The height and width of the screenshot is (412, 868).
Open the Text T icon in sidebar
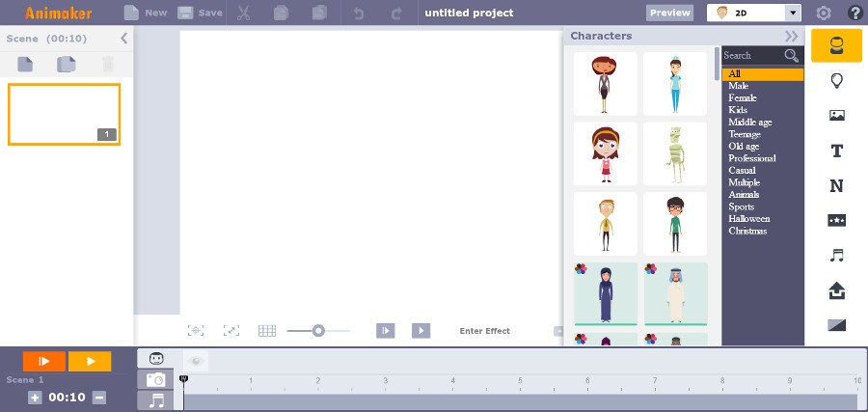[836, 151]
